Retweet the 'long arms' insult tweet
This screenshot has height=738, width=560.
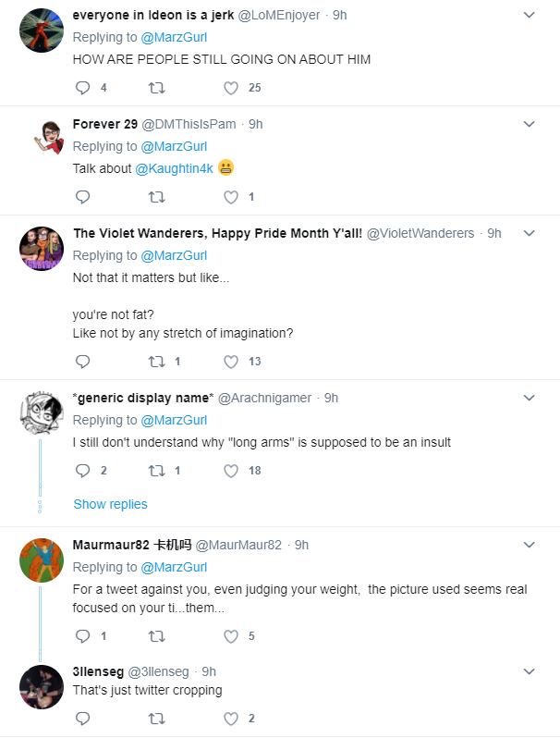point(156,471)
